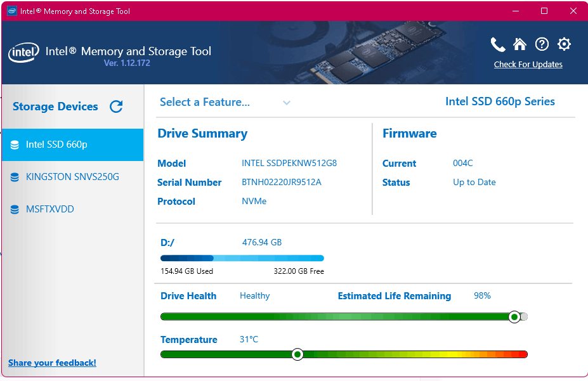Click the Healthy drive health value
Screen dimensions: 588x381
(x=254, y=296)
